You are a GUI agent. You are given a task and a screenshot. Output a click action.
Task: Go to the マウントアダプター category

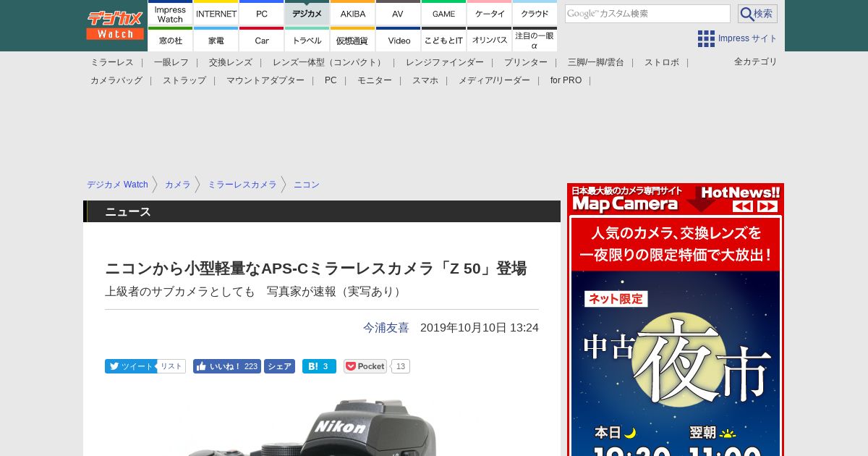tap(265, 80)
